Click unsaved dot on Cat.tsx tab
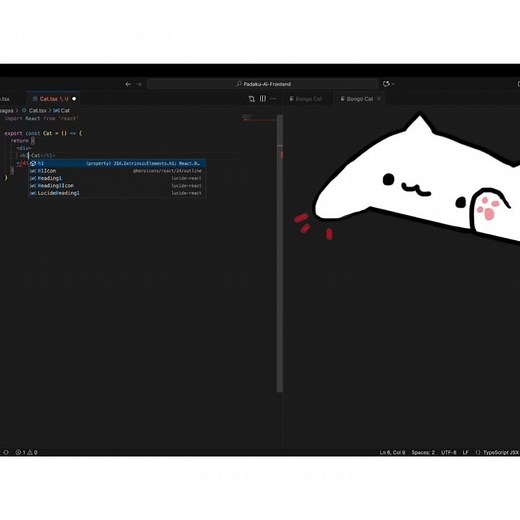Image resolution: width=520 pixels, height=520 pixels. click(74, 99)
